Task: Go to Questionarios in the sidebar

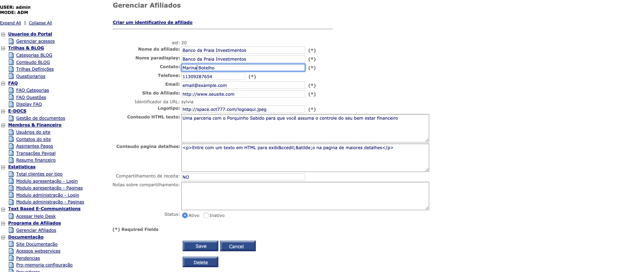Action: (31, 76)
